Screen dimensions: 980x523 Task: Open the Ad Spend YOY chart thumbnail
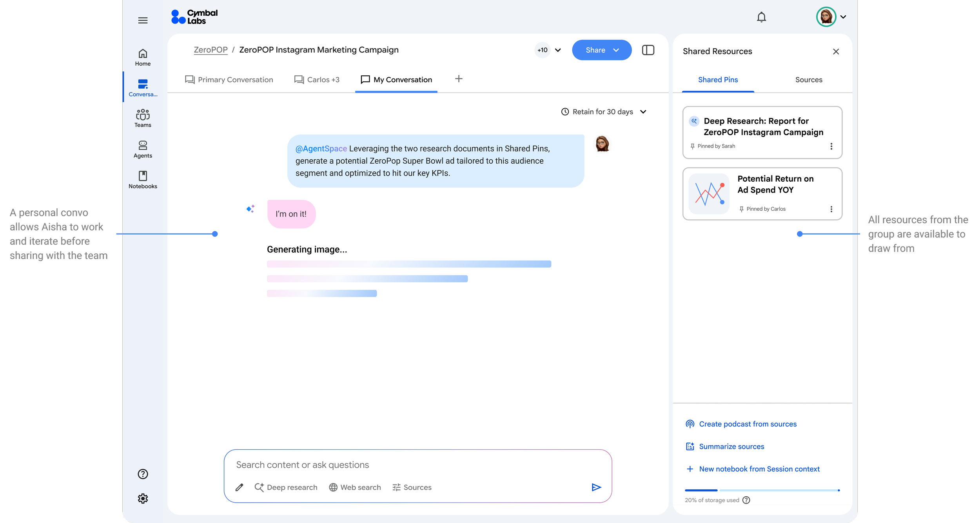tap(709, 194)
